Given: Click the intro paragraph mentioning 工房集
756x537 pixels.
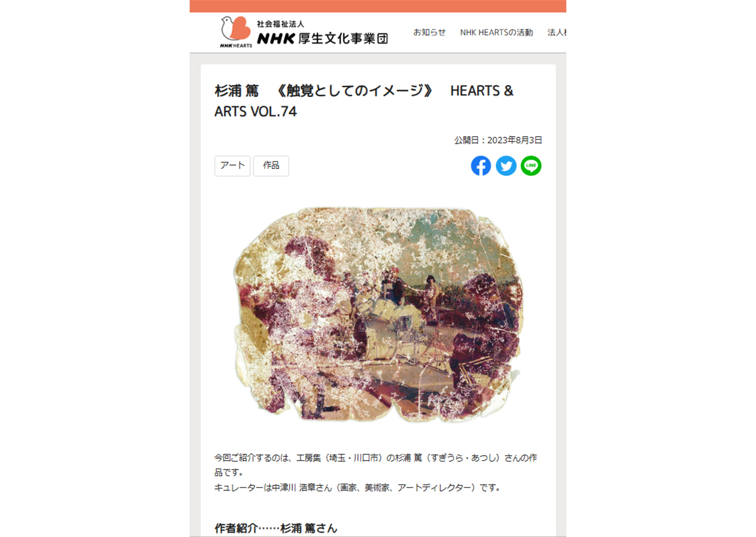Looking at the screenshot, I should pyautogui.click(x=376, y=465).
